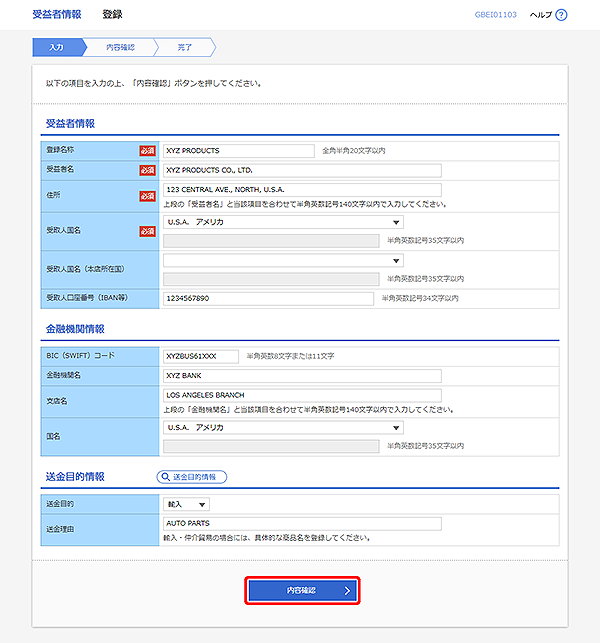Expand the 受取人国名 country dropdown
Screen dimensions: 600x643
pyautogui.click(x=283, y=222)
